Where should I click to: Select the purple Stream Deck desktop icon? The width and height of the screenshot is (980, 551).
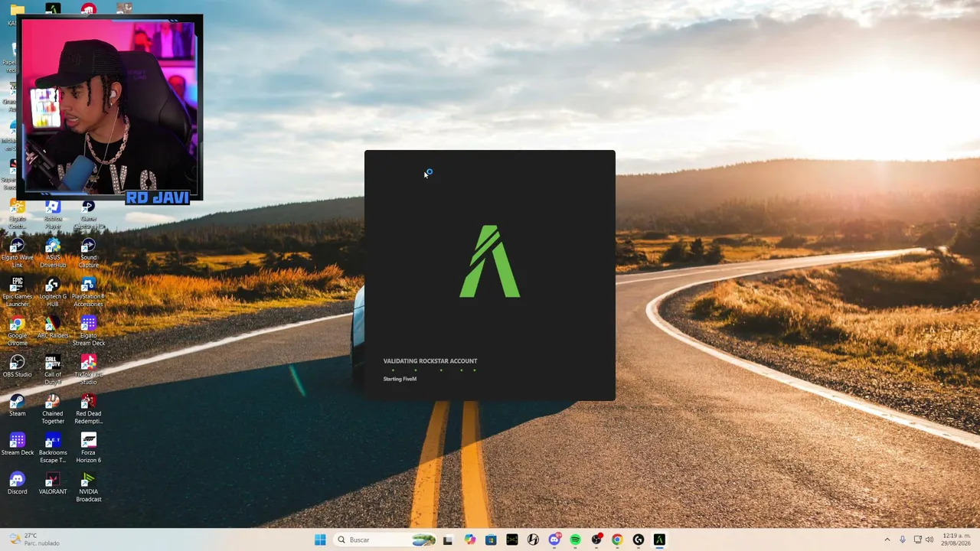pos(17,445)
